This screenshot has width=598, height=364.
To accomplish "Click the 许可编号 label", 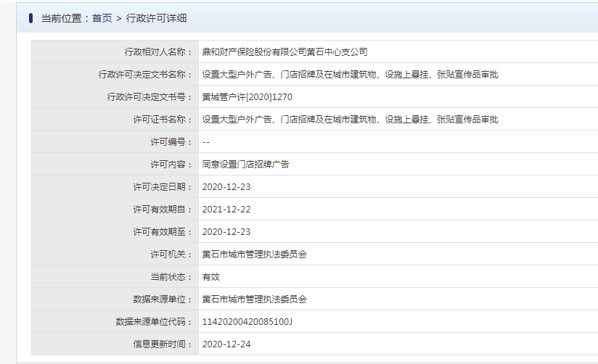I will tap(171, 142).
